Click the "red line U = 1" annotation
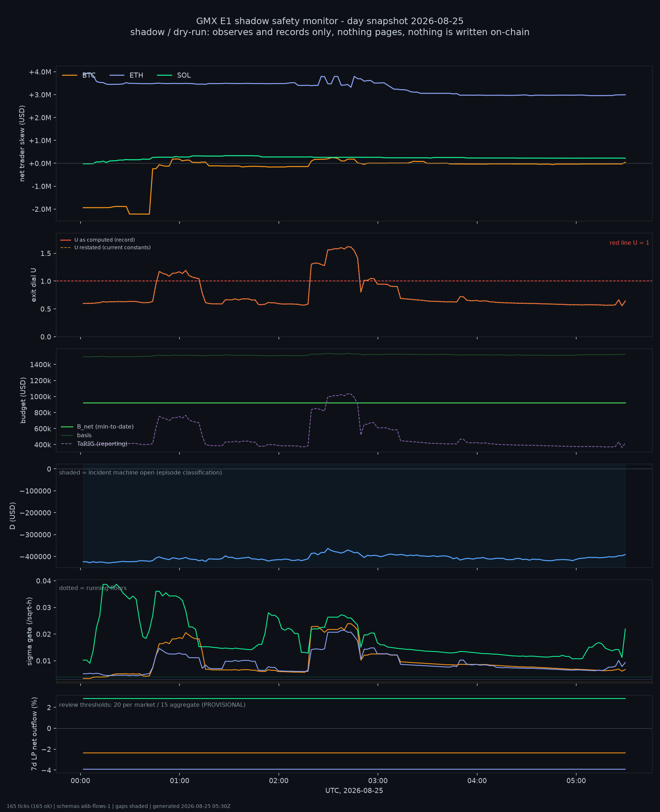Screen dimensions: 660x812 point(629,243)
